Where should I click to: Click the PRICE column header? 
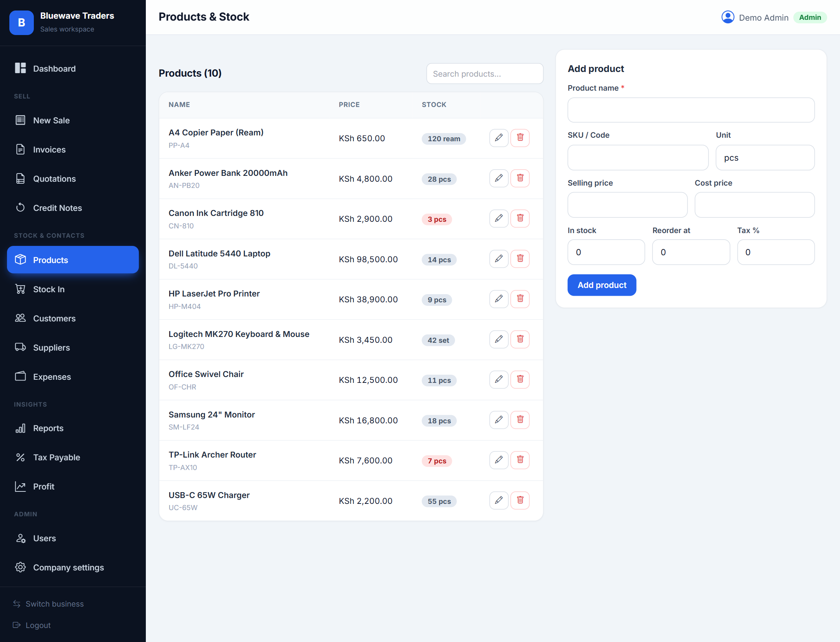pyautogui.click(x=349, y=105)
